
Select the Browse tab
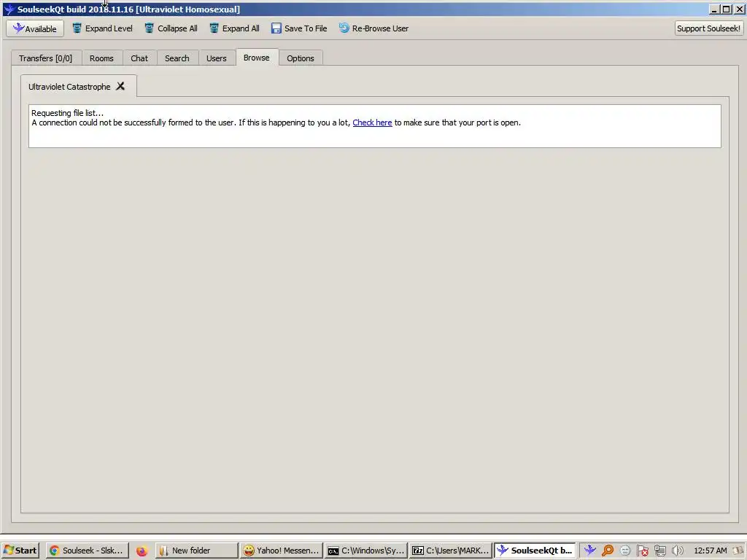(x=256, y=58)
